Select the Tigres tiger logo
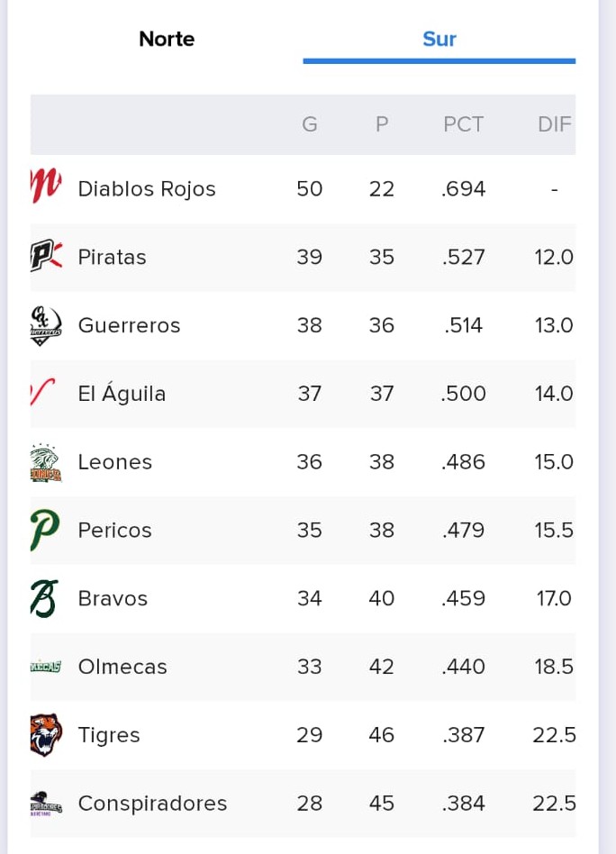 click(x=46, y=735)
